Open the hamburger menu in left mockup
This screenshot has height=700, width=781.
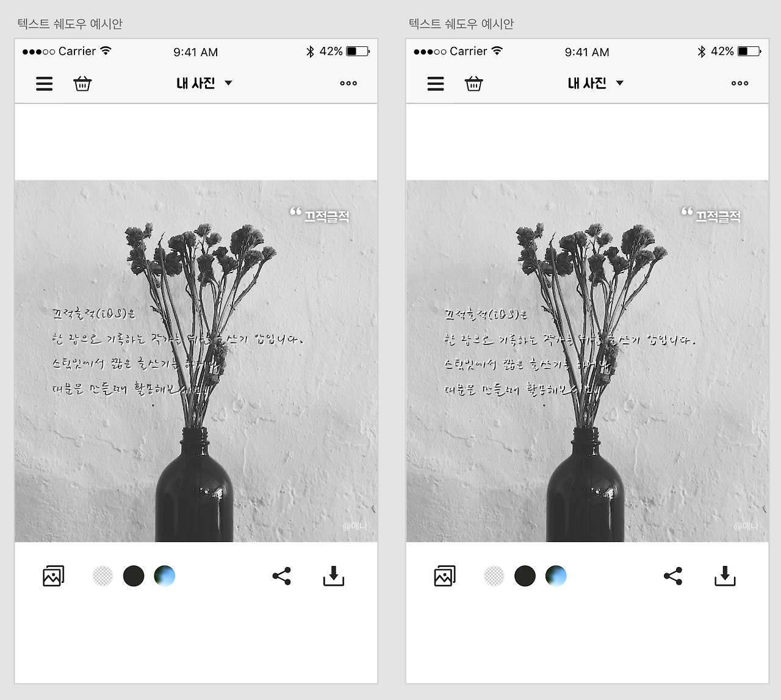click(x=45, y=84)
